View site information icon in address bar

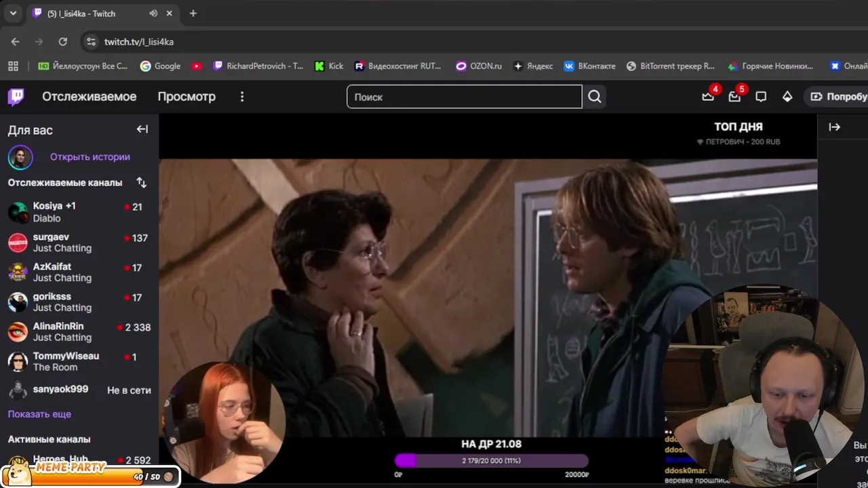pyautogui.click(x=91, y=41)
